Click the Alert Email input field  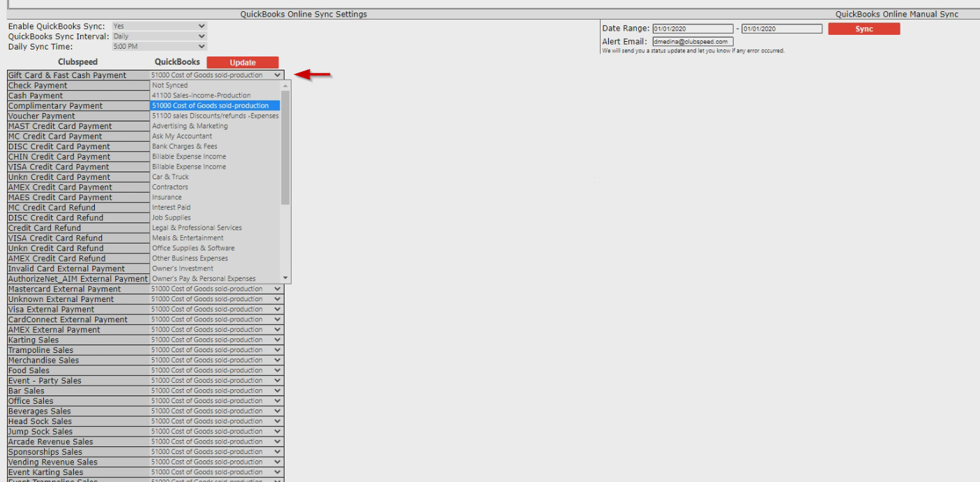[693, 41]
